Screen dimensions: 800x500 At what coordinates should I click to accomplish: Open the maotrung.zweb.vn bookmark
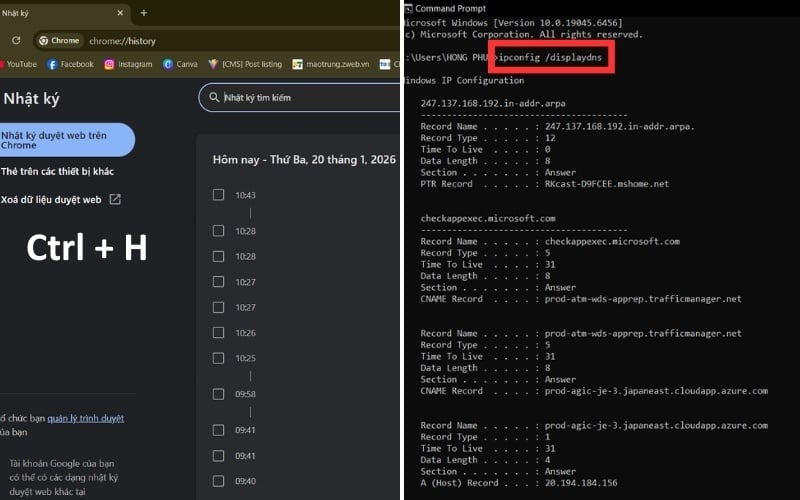coord(331,64)
